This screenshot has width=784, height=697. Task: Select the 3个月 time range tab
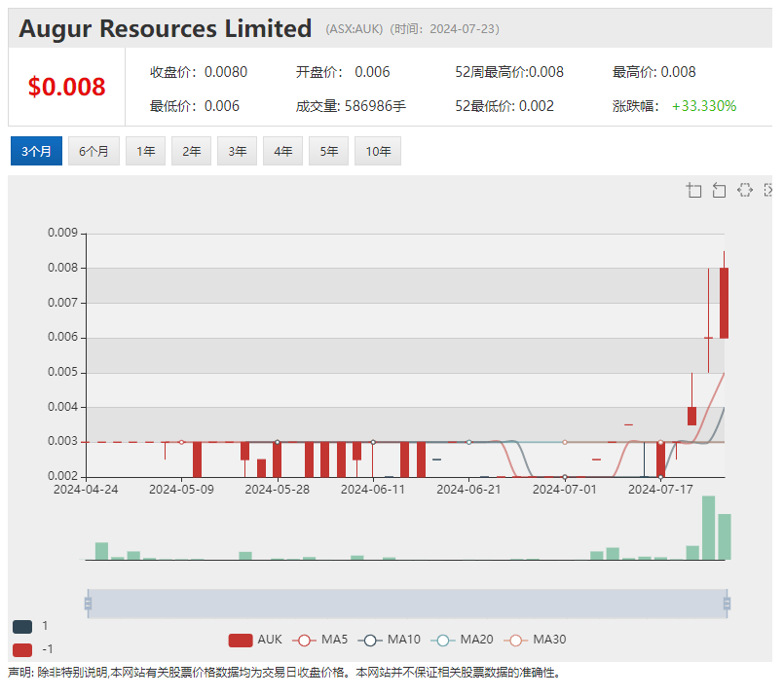pos(36,151)
